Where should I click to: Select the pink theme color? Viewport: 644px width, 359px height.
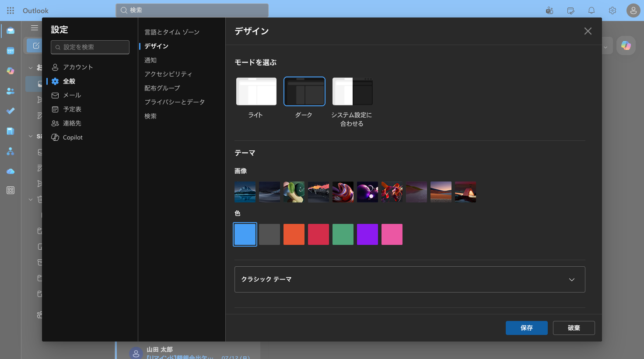click(392, 234)
